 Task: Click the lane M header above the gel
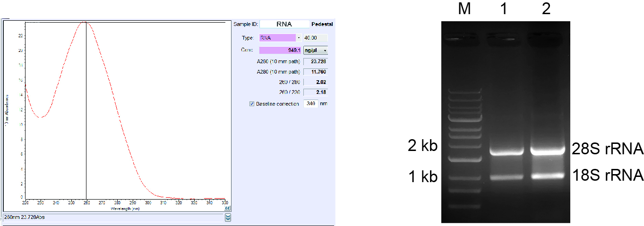coord(464,9)
